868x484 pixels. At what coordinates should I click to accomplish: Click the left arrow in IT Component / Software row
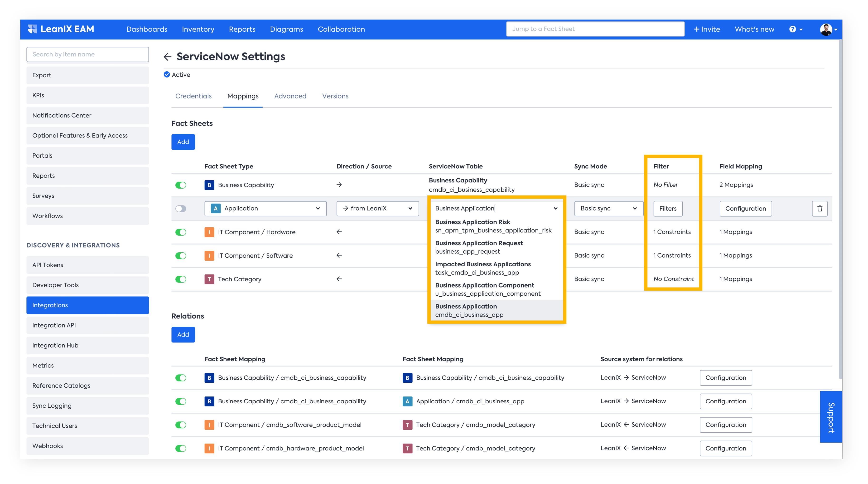tap(339, 255)
